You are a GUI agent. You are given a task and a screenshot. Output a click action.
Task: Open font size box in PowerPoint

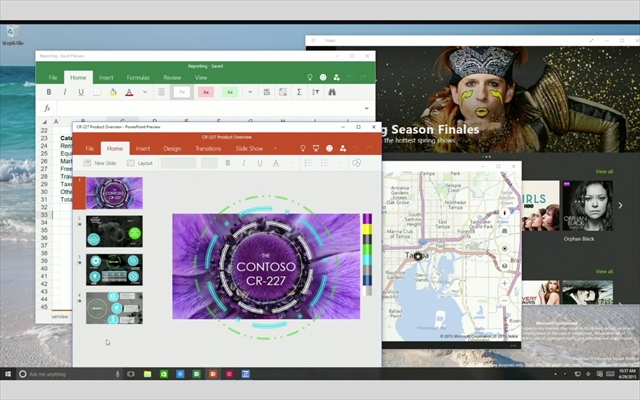click(x=209, y=163)
